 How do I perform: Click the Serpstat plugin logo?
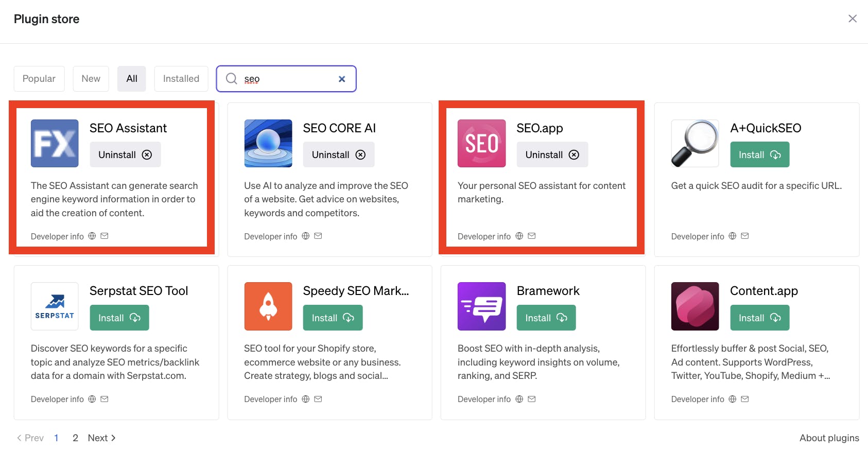(x=55, y=306)
